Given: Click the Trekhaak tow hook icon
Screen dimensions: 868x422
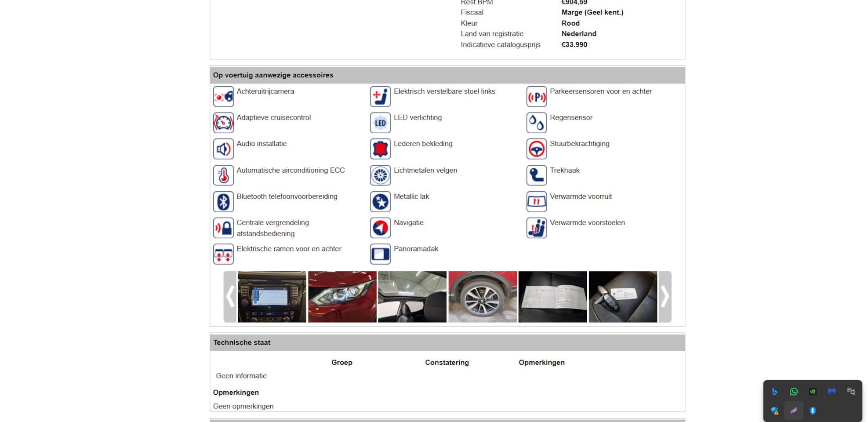Looking at the screenshot, I should (x=536, y=175).
